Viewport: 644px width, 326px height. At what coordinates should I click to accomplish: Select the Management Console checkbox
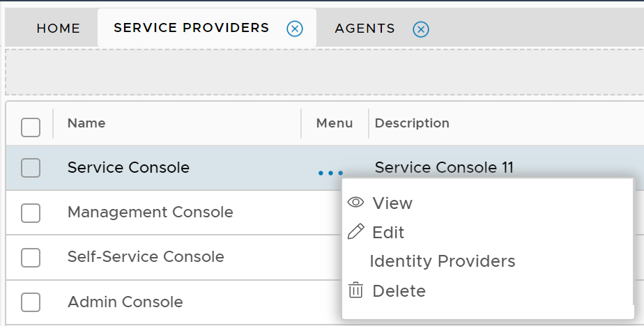[x=31, y=212]
